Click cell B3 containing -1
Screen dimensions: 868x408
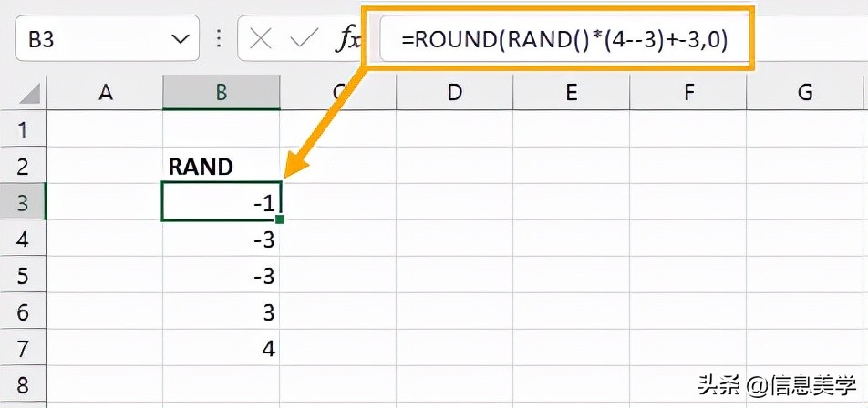click(222, 202)
